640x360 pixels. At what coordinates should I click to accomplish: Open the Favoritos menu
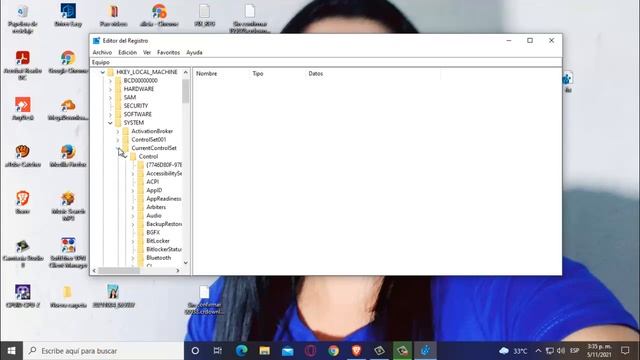[168, 53]
